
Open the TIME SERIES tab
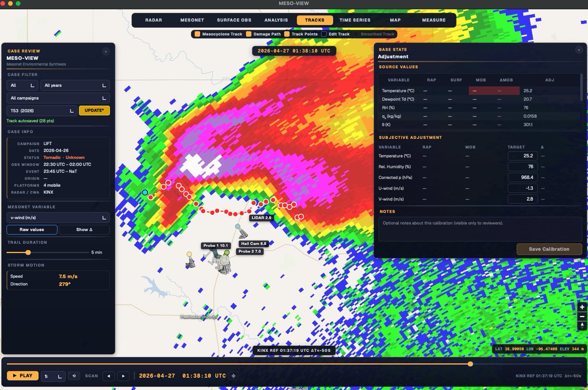pos(355,20)
